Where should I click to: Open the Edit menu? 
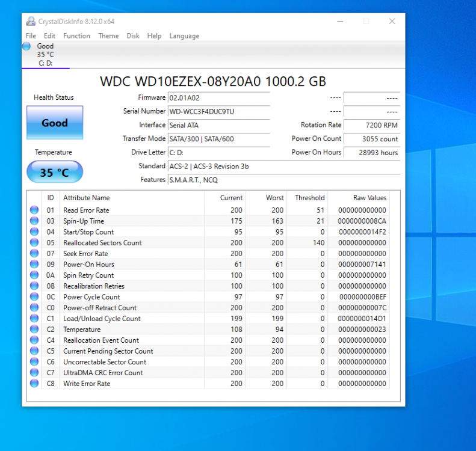[x=49, y=36]
